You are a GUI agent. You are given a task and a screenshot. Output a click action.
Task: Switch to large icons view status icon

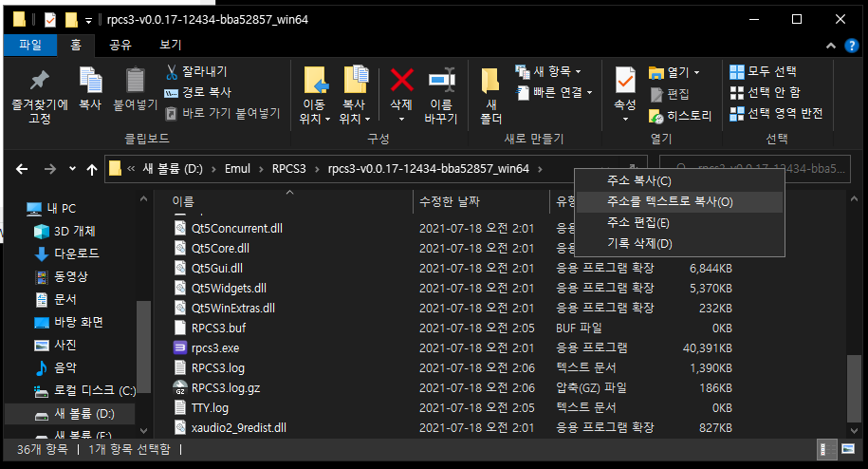pyautogui.click(x=847, y=449)
